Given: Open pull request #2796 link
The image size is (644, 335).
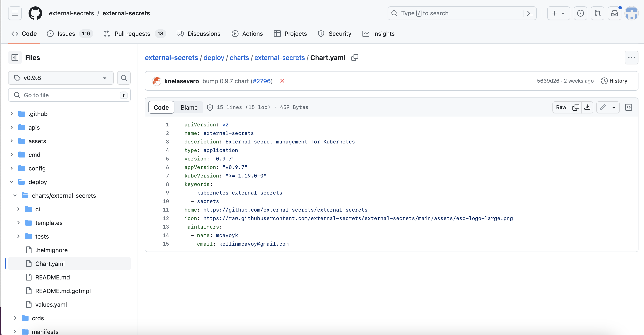Looking at the screenshot, I should [x=262, y=81].
